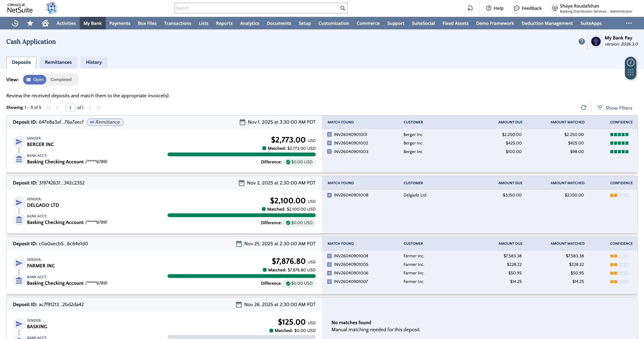Click invoice icon for INV26040901004
Image resolution: width=644 pixels, height=339 pixels.
pos(329,256)
